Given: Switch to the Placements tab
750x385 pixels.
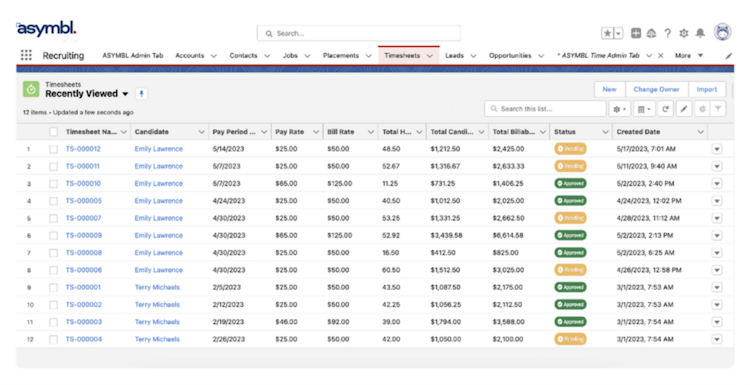Looking at the screenshot, I should point(341,55).
